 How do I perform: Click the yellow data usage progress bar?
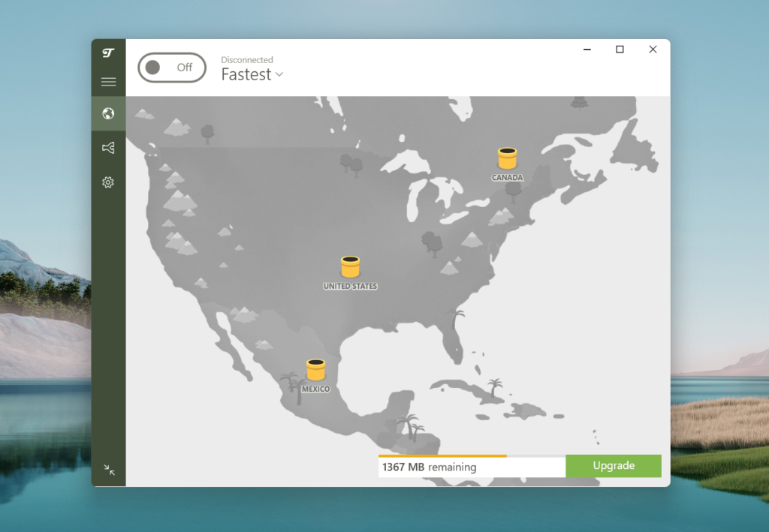tap(443, 455)
